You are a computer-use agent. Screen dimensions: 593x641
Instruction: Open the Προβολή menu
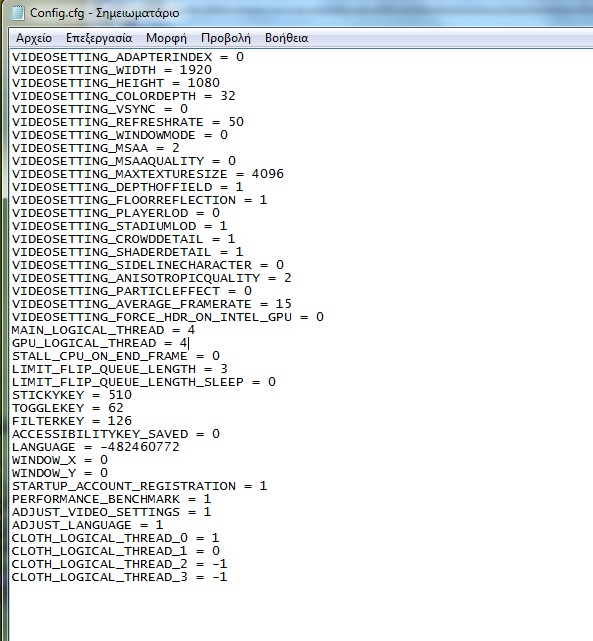tap(226, 38)
